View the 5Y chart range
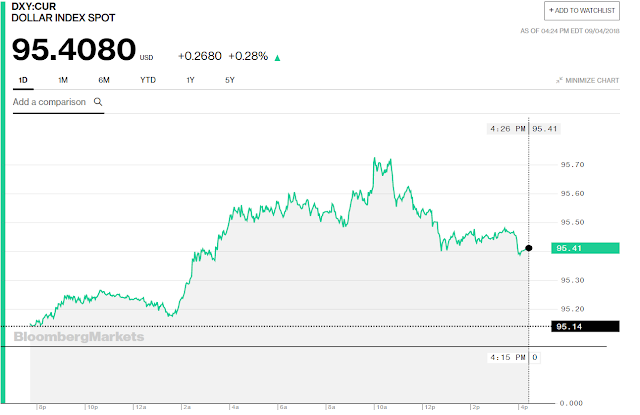640x415 pixels. [x=230, y=80]
